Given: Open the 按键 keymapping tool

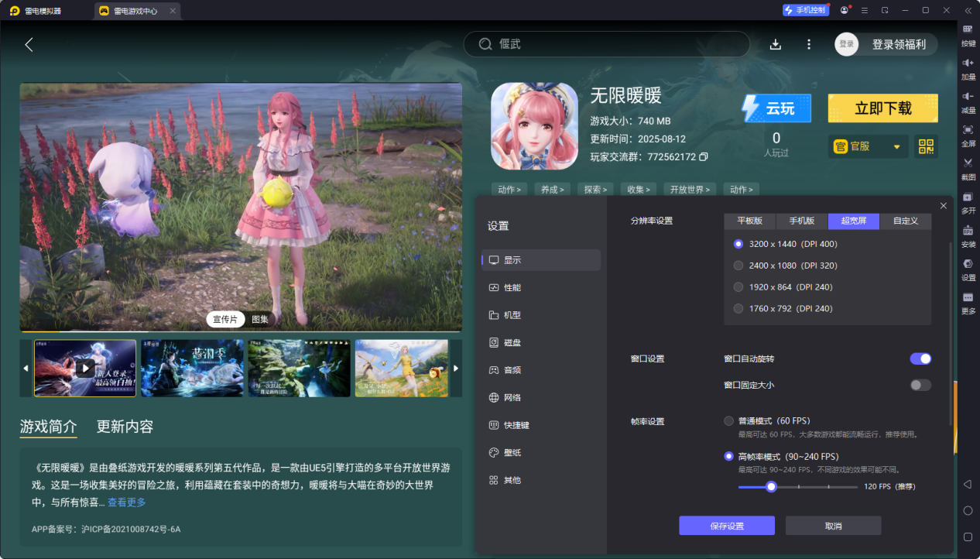Looking at the screenshot, I should click(x=968, y=35).
